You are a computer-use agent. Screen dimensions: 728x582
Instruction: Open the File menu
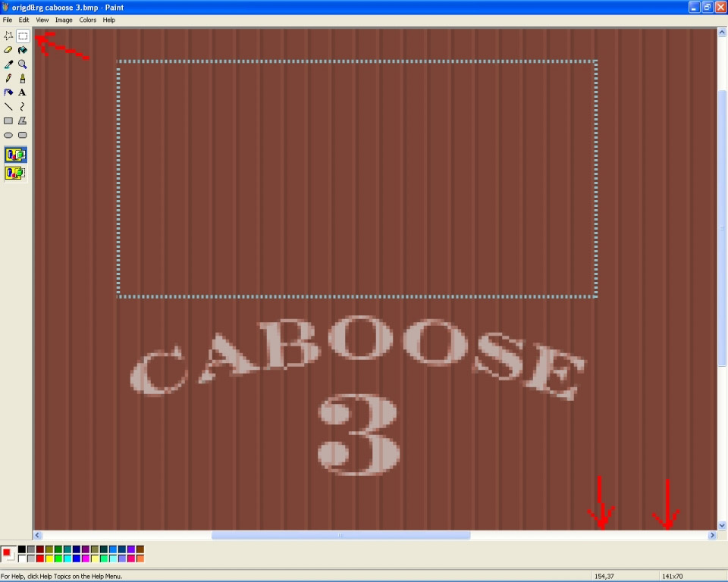8,20
